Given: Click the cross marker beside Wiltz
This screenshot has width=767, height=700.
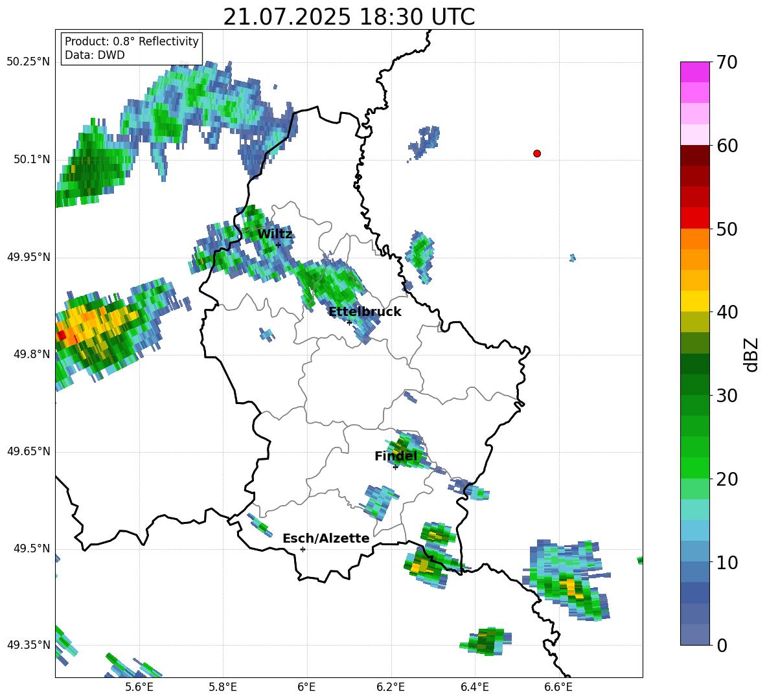Looking at the screenshot, I should click(278, 245).
